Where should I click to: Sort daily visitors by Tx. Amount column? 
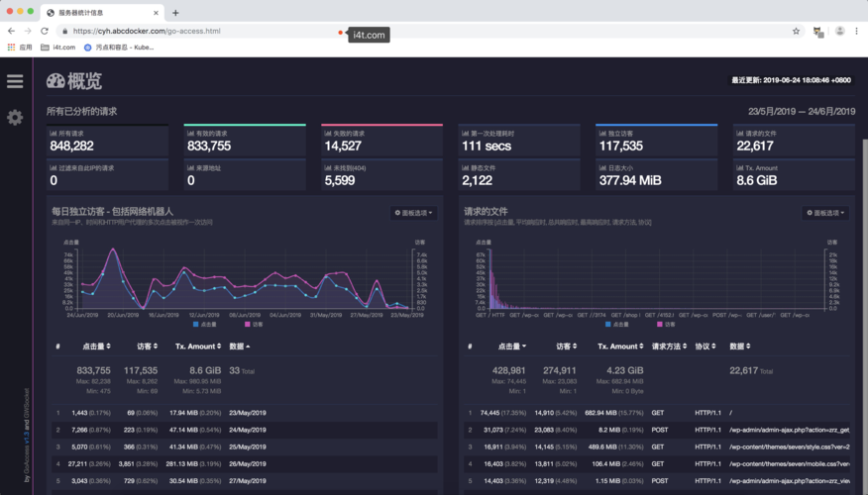click(x=198, y=346)
